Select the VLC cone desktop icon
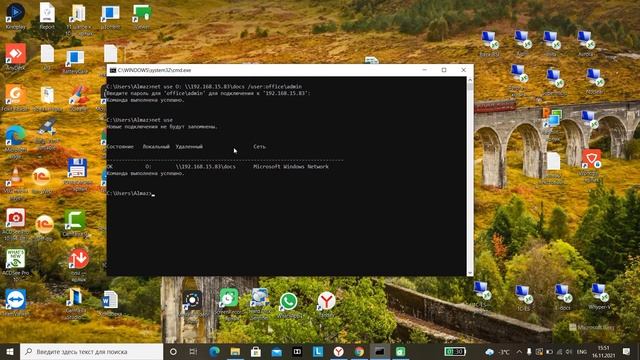This screenshot has width=640, height=360. click(x=16, y=176)
